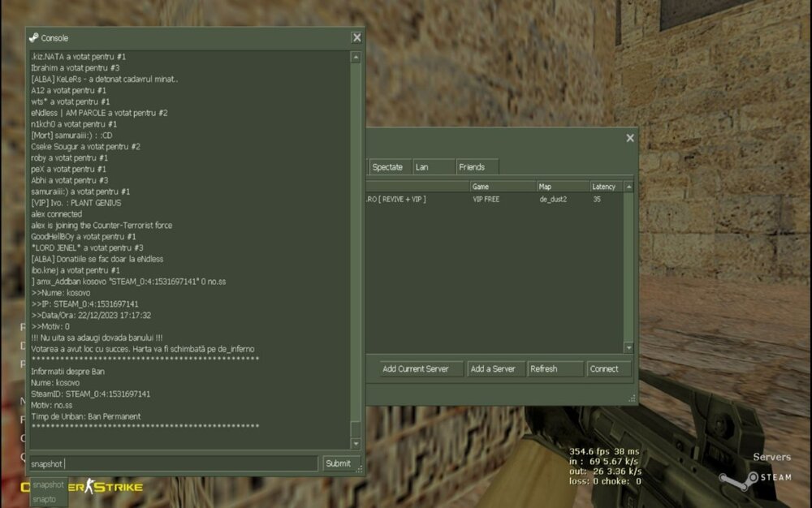The image size is (812, 508).
Task: Focus the console command input field
Action: coord(172,463)
